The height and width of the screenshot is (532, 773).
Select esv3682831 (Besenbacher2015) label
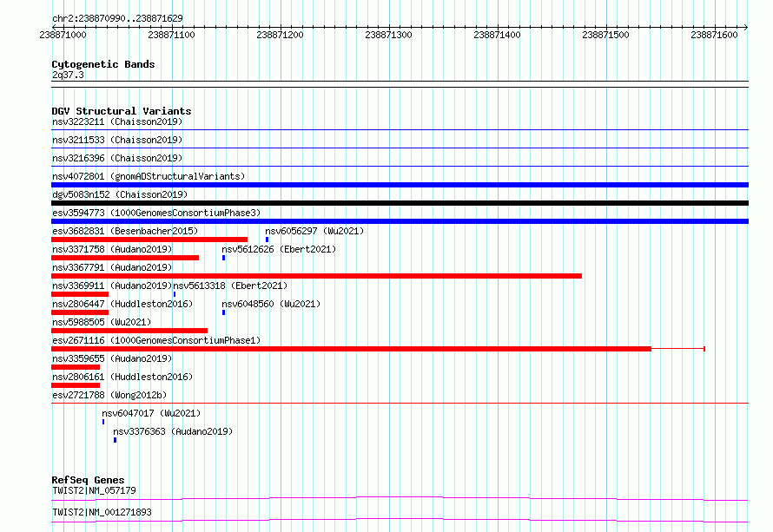pos(125,231)
